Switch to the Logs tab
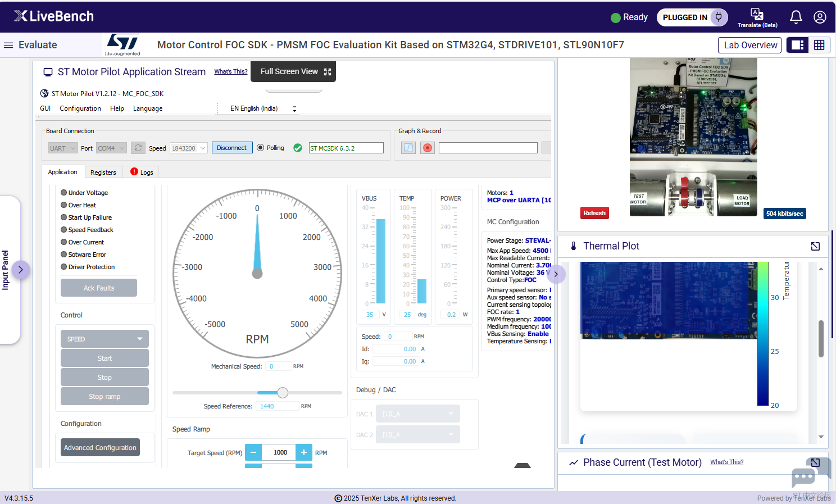This screenshot has width=836, height=504. point(142,172)
